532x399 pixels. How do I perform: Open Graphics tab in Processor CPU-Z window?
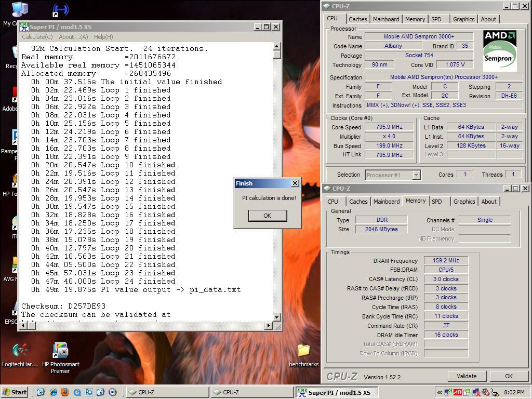[464, 19]
